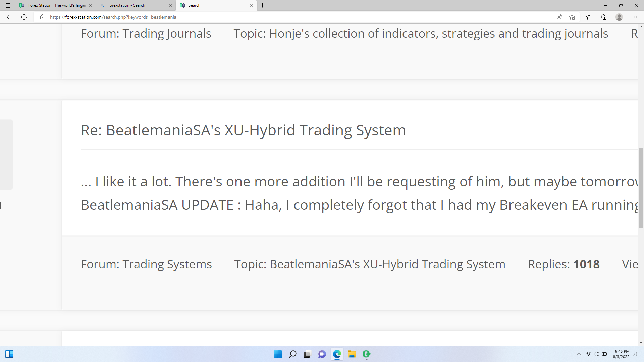This screenshot has width=644, height=362.
Task: Show hidden system tray icons chevron
Action: click(x=579, y=354)
